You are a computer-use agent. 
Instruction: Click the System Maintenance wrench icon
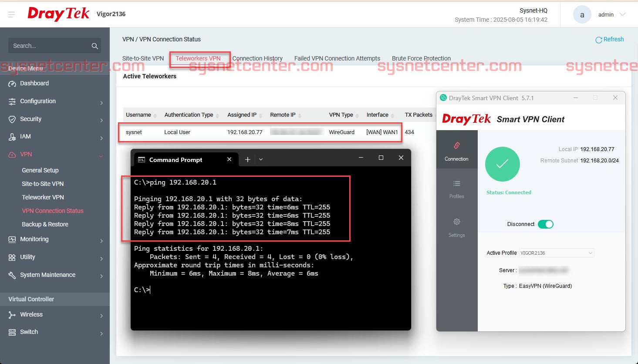pyautogui.click(x=12, y=275)
